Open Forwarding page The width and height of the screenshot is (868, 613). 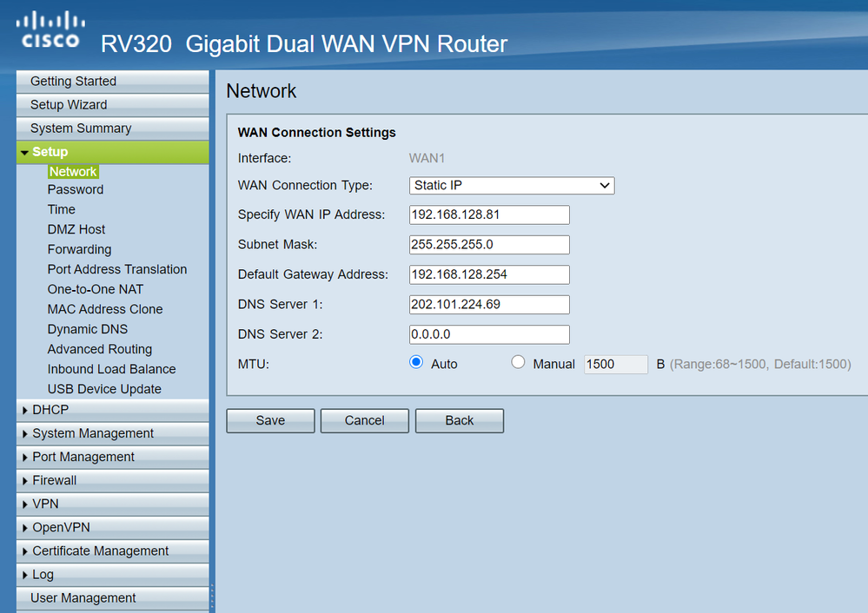79,249
